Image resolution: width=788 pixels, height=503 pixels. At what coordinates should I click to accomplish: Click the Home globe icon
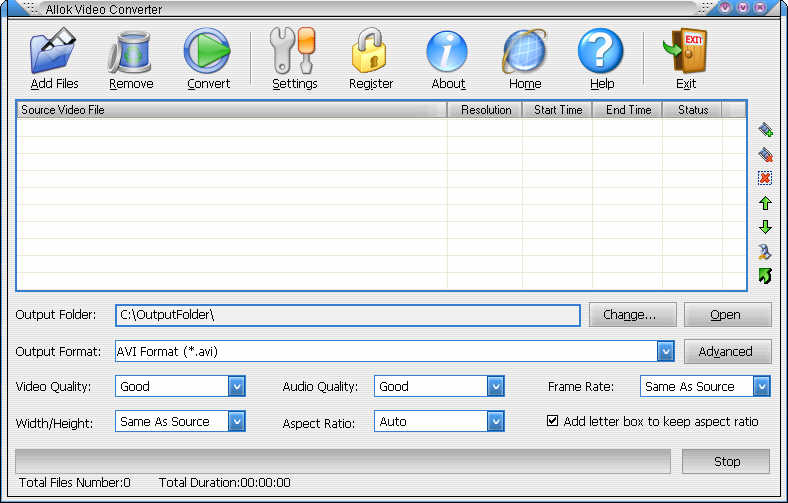[524, 52]
